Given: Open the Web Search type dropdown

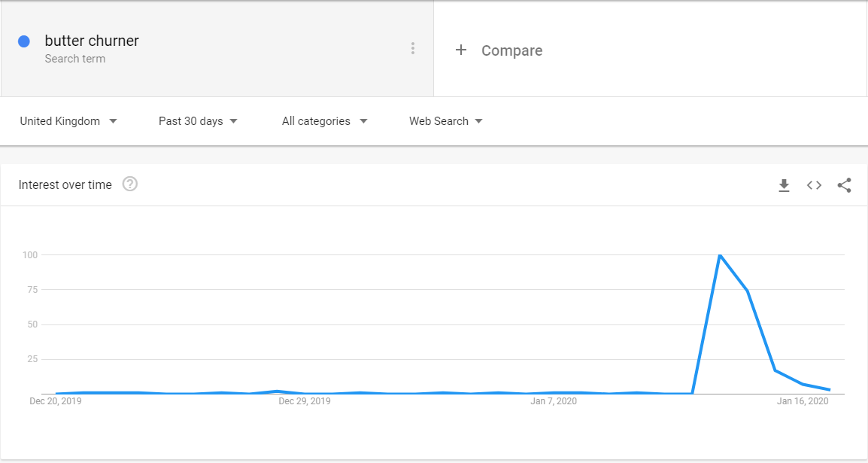Looking at the screenshot, I should (445, 121).
